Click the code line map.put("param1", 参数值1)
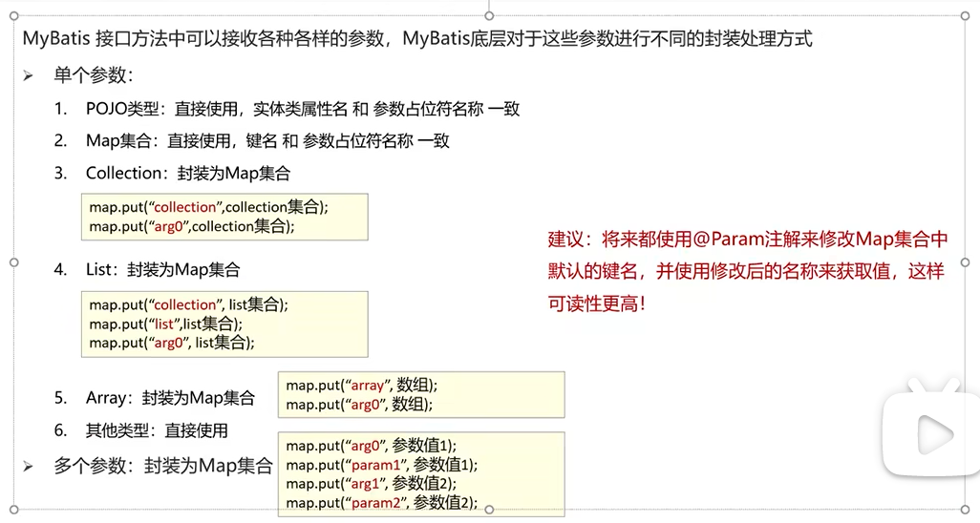The image size is (980, 523). point(382,465)
